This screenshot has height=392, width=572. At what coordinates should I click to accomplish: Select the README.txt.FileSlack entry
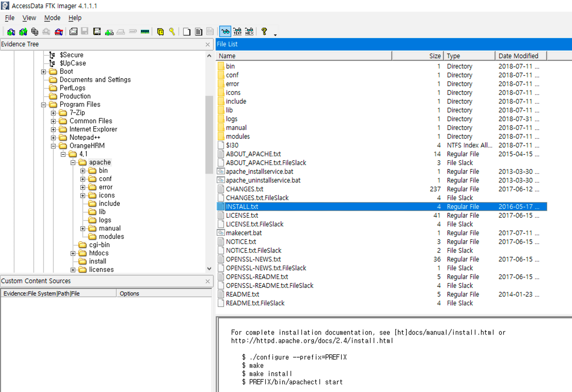click(255, 303)
